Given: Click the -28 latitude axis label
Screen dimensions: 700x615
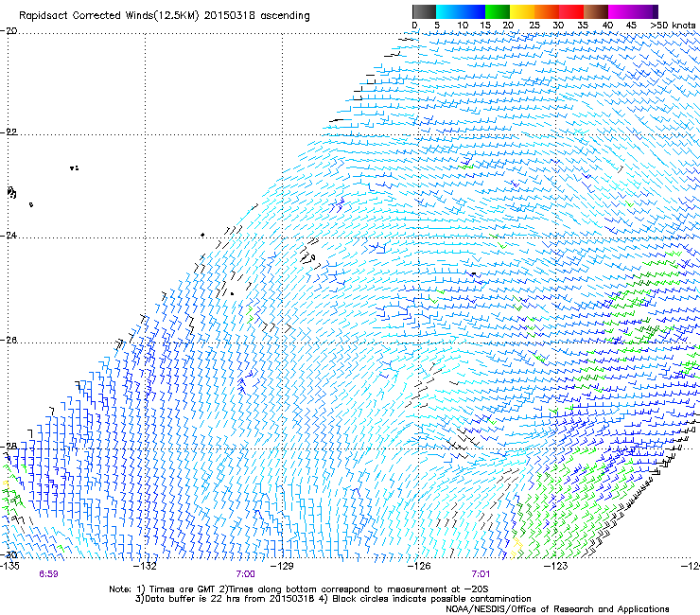Looking at the screenshot, I should [9, 447].
